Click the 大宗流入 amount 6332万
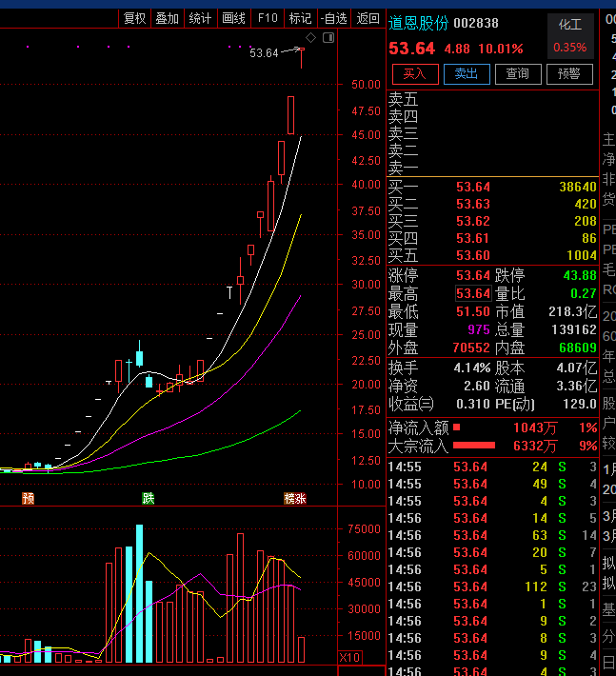616x676 pixels. pos(535,446)
